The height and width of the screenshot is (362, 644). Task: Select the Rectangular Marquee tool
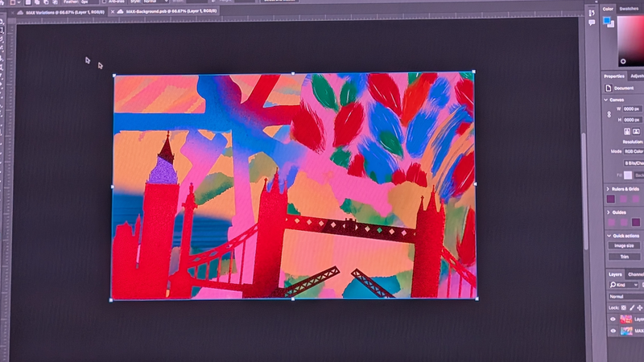point(2,30)
